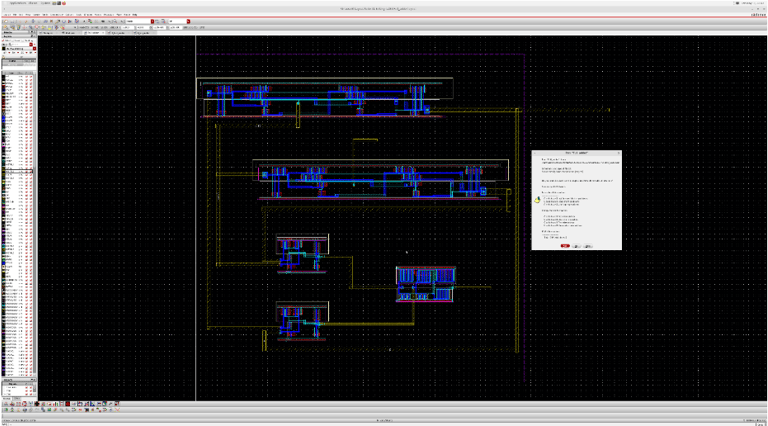Open the Verify menu
This screenshot has width=768, height=426.
pos(45,15)
